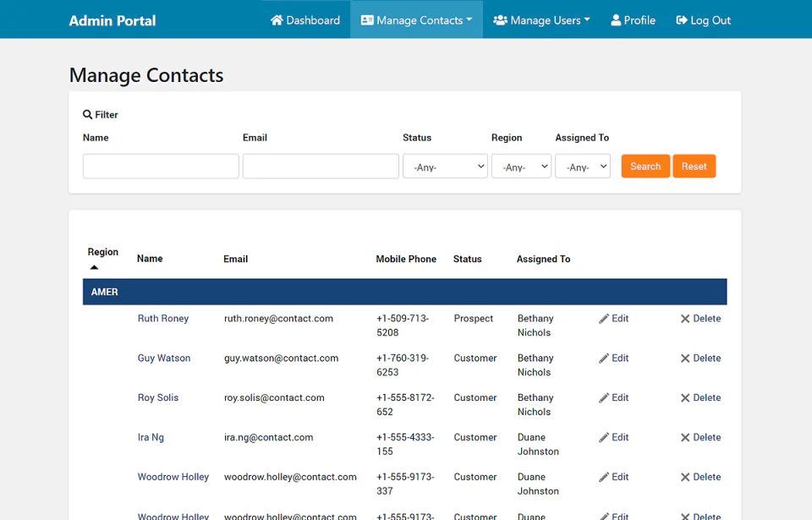The image size is (812, 520).
Task: Open the Region filter dropdown
Action: [521, 167]
